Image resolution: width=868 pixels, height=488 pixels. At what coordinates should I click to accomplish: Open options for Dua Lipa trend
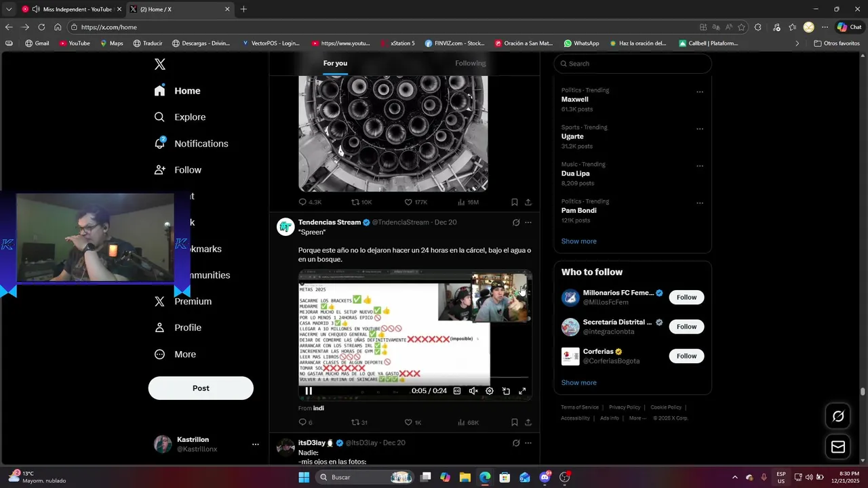(700, 166)
